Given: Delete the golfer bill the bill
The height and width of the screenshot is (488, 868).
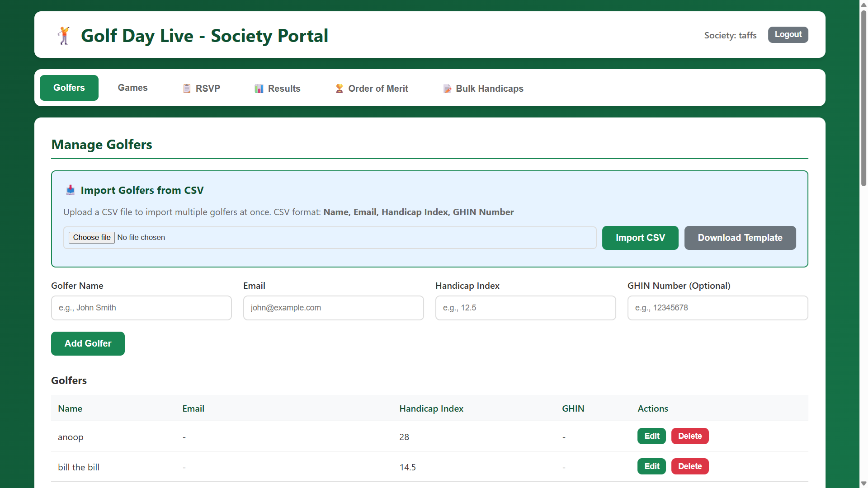Looking at the screenshot, I should pyautogui.click(x=689, y=466).
